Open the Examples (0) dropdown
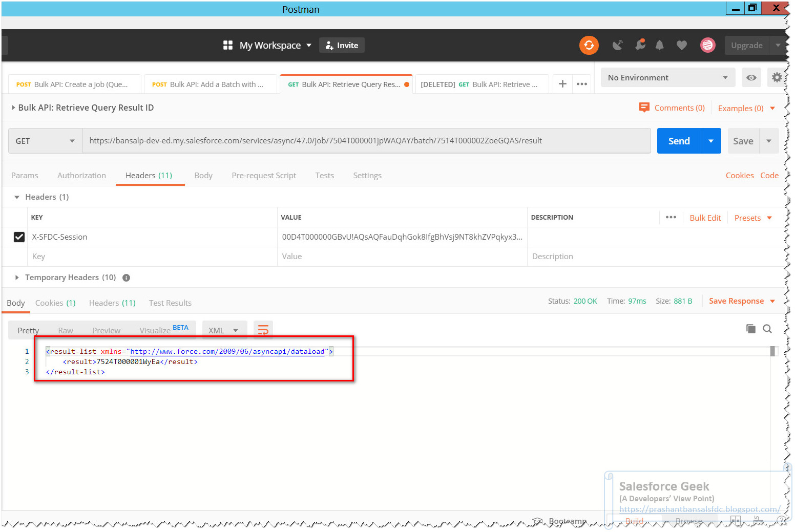The width and height of the screenshot is (795, 532). coord(746,108)
